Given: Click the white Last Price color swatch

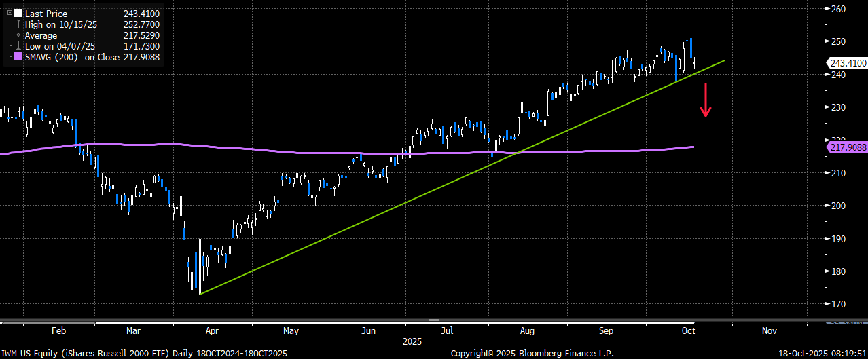Looking at the screenshot, I should click(18, 14).
